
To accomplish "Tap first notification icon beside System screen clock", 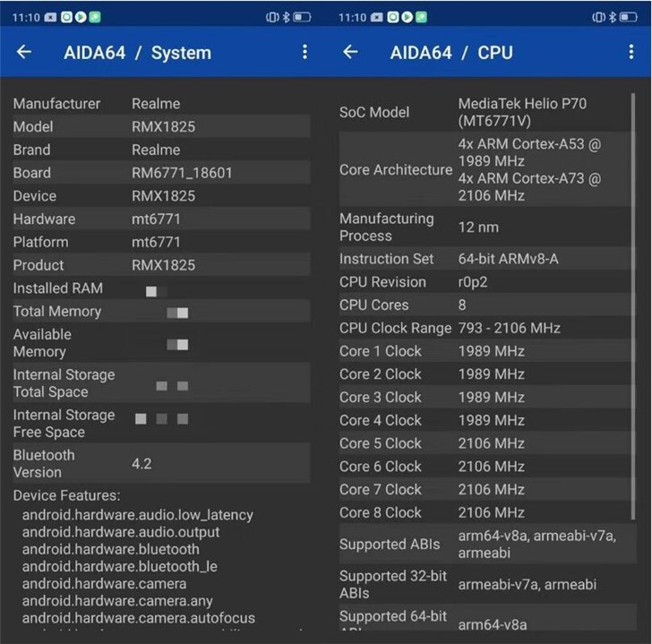I will pos(50,17).
